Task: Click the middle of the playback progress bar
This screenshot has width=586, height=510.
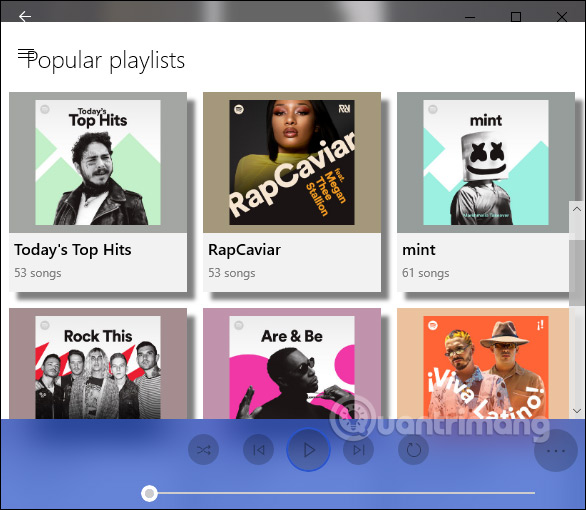Action: 338,493
